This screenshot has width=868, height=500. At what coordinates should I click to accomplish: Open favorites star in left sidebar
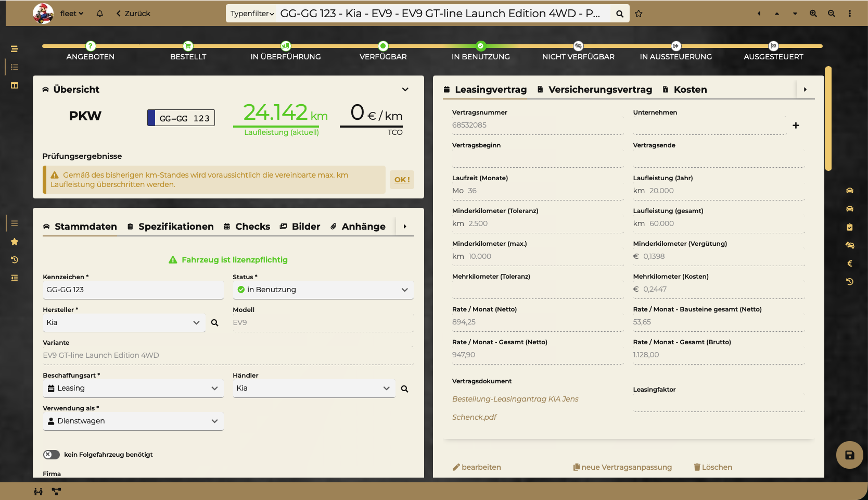[x=15, y=242]
